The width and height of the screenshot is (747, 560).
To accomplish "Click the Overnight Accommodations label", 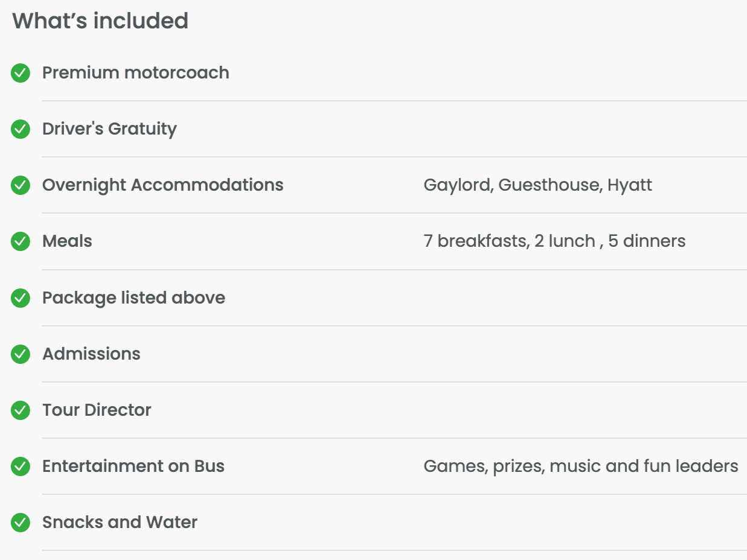I will 163,185.
